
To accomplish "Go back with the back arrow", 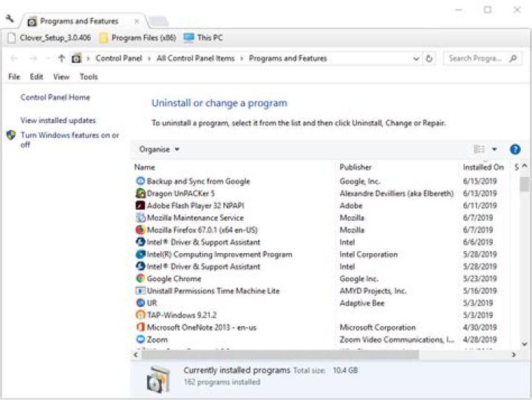I will [x=14, y=58].
